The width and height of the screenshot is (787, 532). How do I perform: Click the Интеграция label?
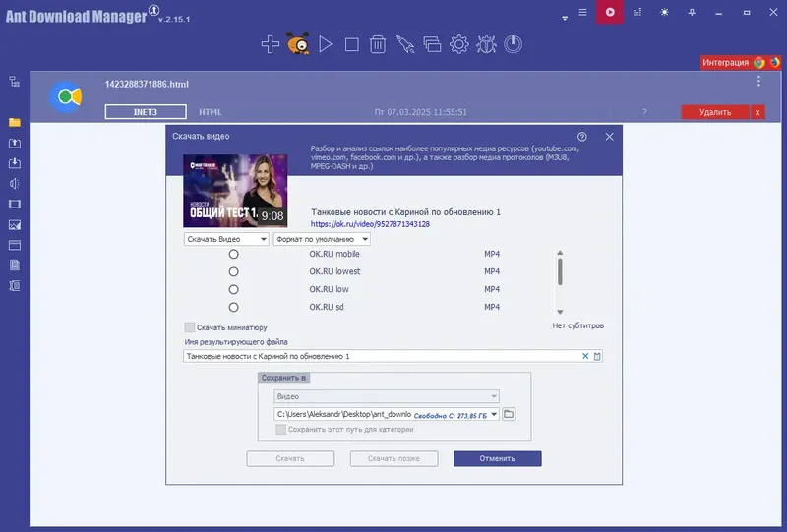click(x=725, y=62)
